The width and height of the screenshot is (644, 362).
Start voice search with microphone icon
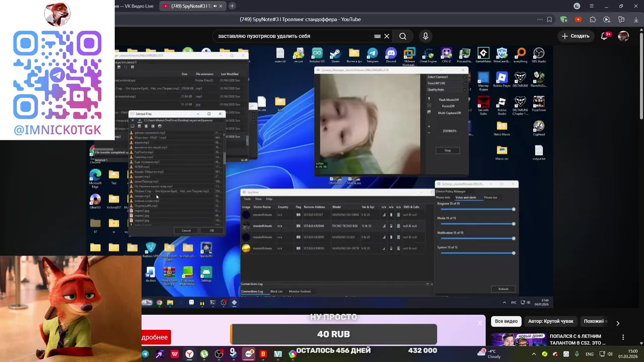pos(426,36)
